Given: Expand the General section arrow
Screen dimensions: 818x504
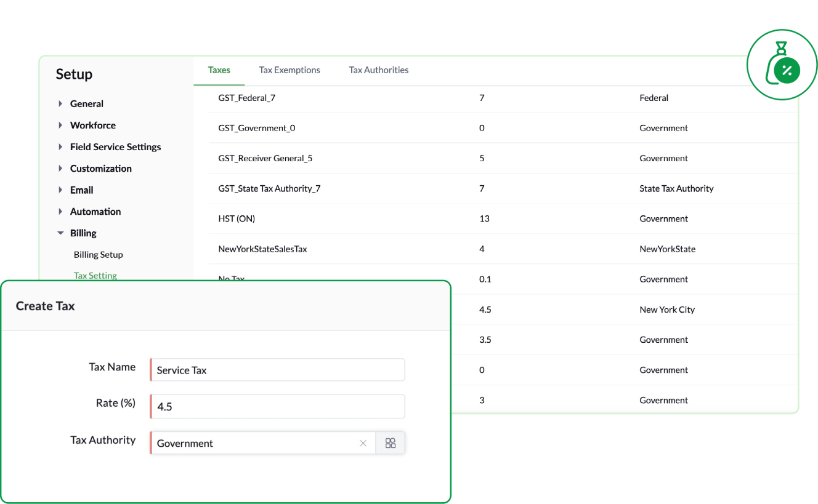Looking at the screenshot, I should [x=60, y=104].
